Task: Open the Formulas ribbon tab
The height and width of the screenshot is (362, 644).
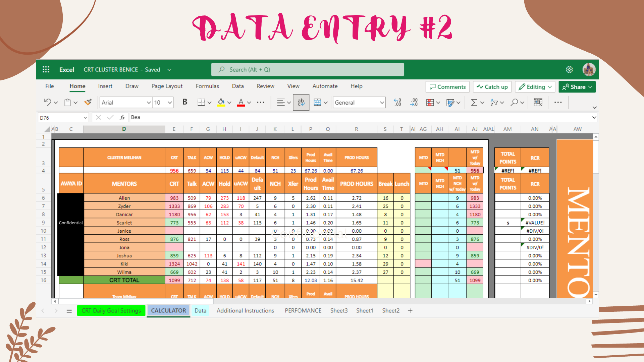Action: (207, 86)
